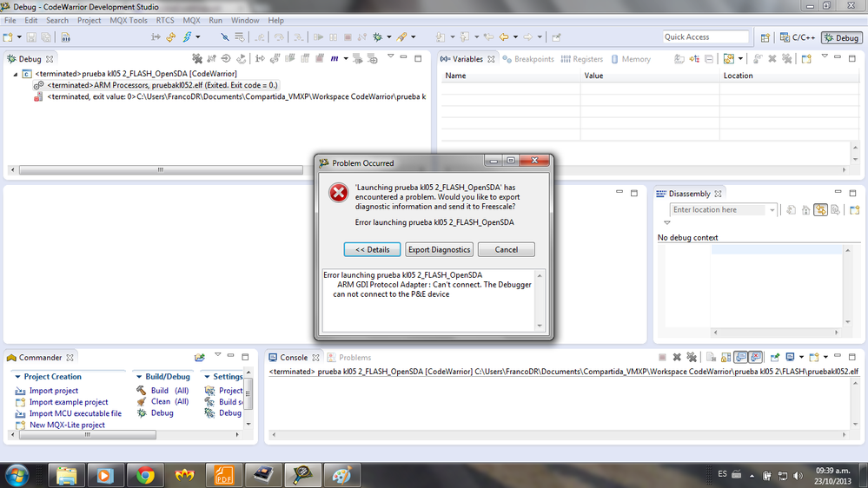Toggle Show Console on standard output change
The width and height of the screenshot is (868, 488).
740,358
